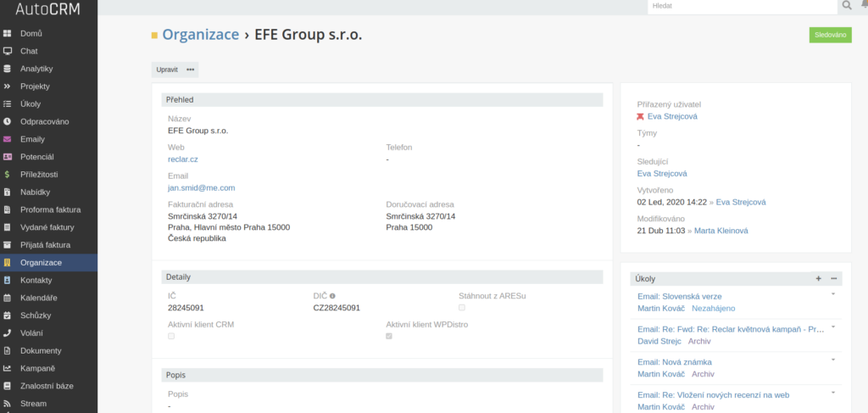Click the Přehled section header
868x413 pixels.
click(x=382, y=100)
